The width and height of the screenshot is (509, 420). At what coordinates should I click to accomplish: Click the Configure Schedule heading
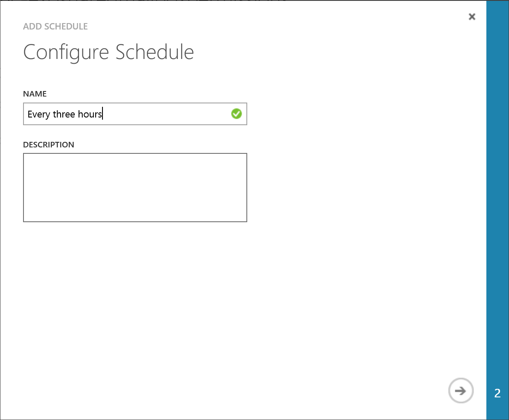tap(108, 52)
